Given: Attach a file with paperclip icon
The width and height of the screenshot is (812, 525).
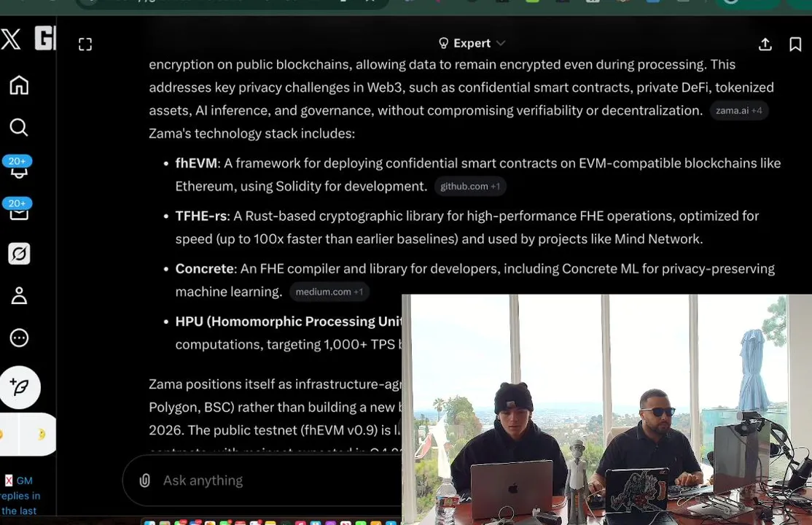Looking at the screenshot, I should [x=145, y=481].
